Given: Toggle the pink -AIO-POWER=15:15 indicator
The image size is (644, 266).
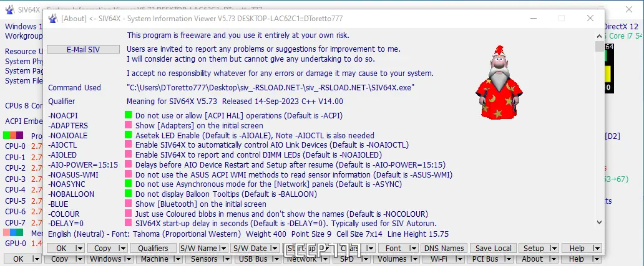Looking at the screenshot, I should click(128, 164).
